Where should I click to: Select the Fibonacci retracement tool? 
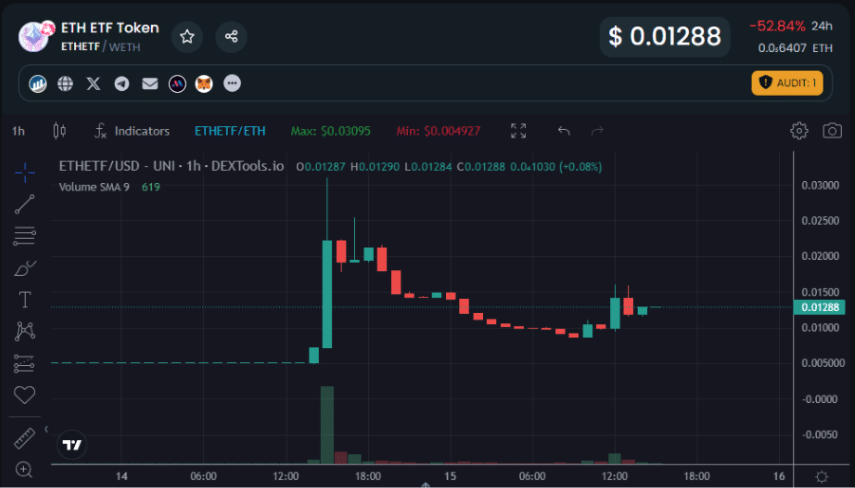tap(25, 236)
